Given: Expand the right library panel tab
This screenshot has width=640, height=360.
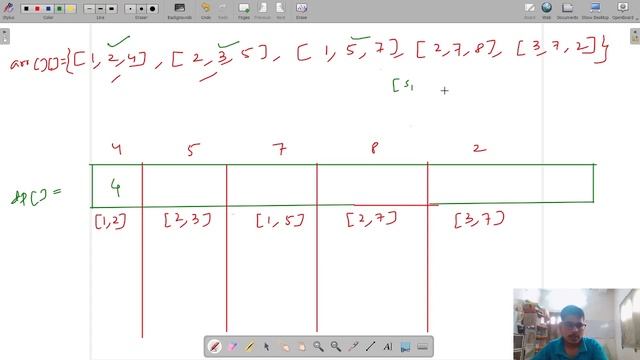Looking at the screenshot, I should point(635,36).
